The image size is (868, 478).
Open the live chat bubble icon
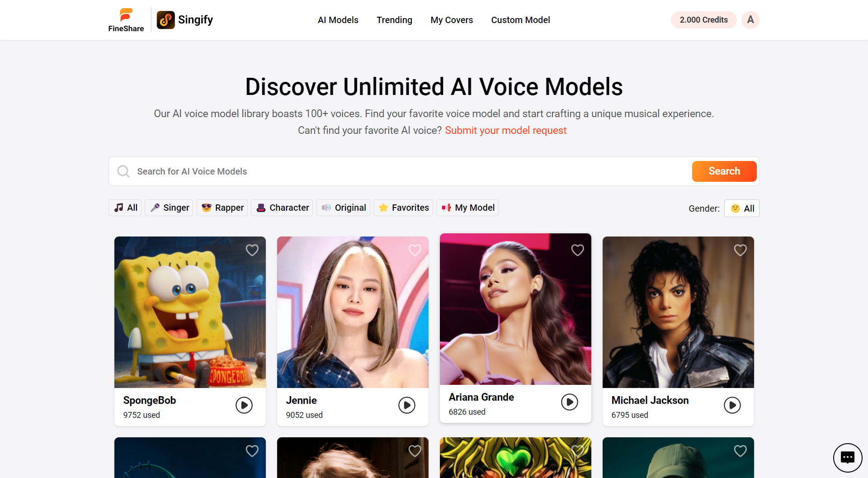[x=848, y=458]
